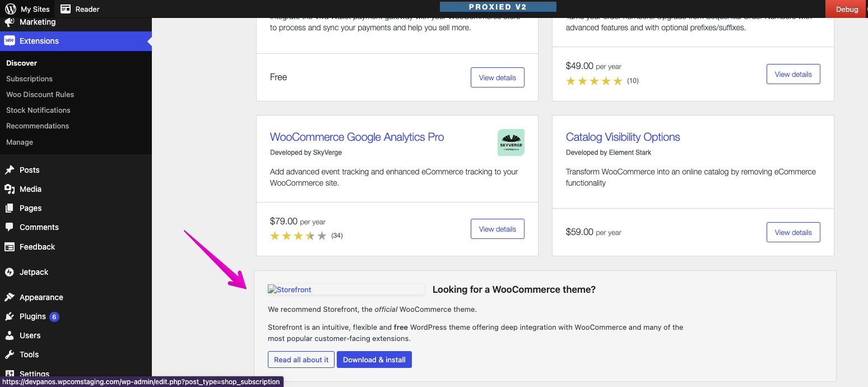Viewport: 868px width, 387px height.
Task: Open the WooCommerce Google Analytics Pro link
Action: pos(356,137)
